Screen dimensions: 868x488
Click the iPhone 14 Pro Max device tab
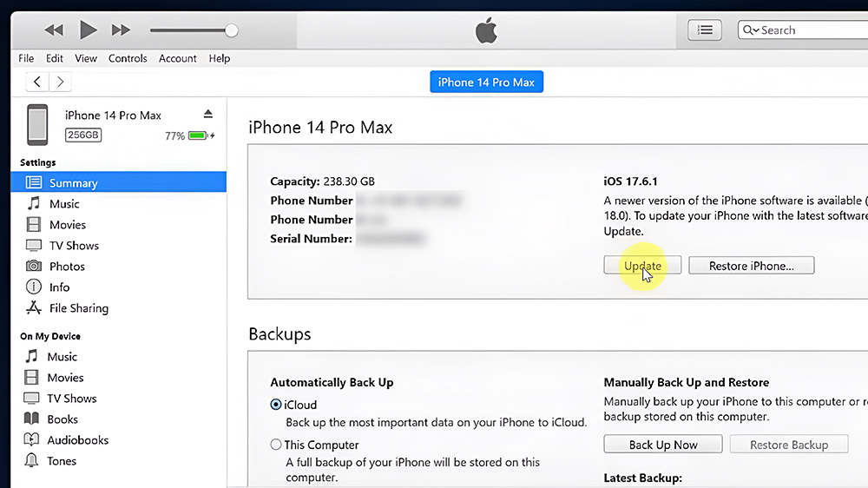(x=486, y=82)
